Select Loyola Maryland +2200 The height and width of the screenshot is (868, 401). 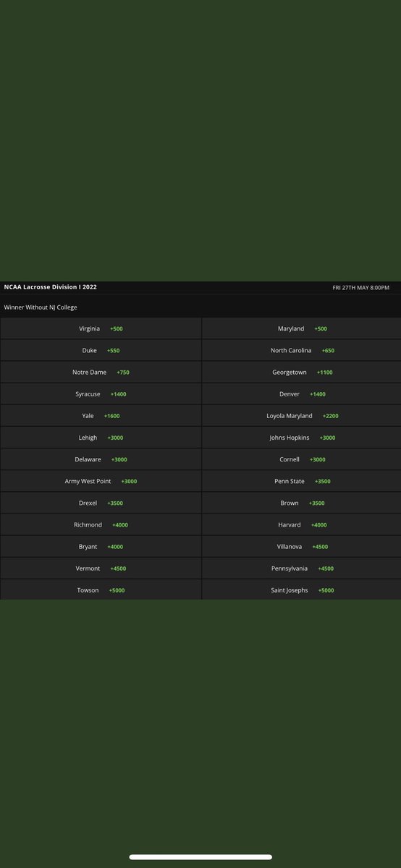click(x=301, y=416)
